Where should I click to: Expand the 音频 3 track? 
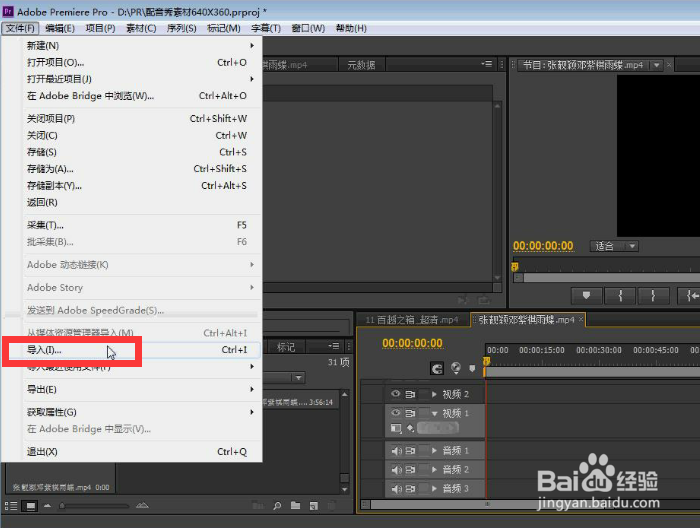(434, 489)
